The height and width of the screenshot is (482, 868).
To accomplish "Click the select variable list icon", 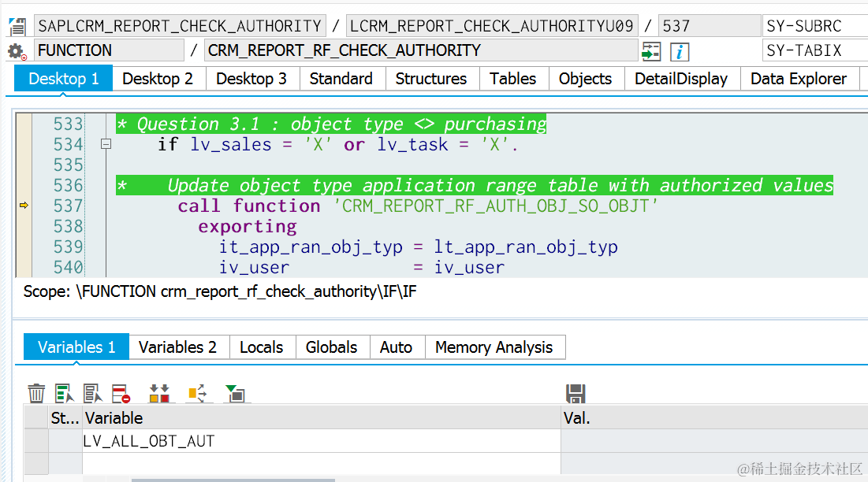I will 64,394.
